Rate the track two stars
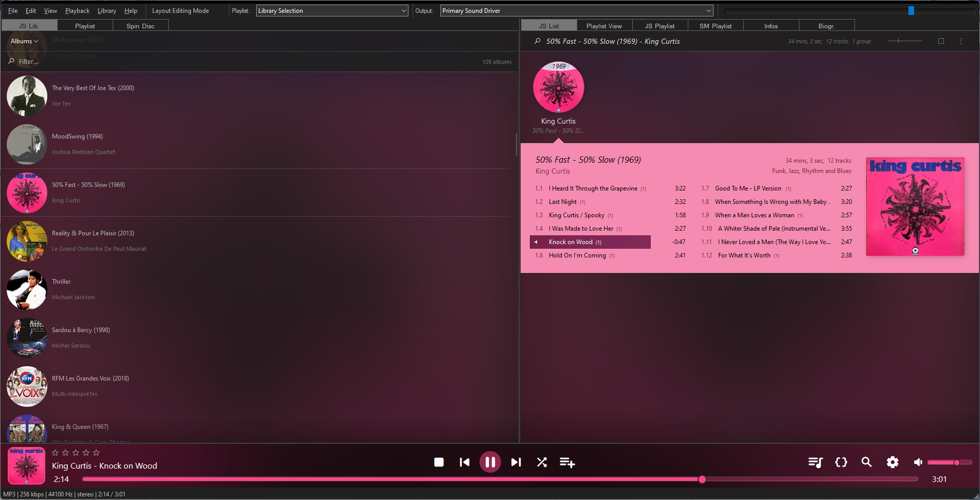The width and height of the screenshot is (980, 500). pyautogui.click(x=65, y=453)
